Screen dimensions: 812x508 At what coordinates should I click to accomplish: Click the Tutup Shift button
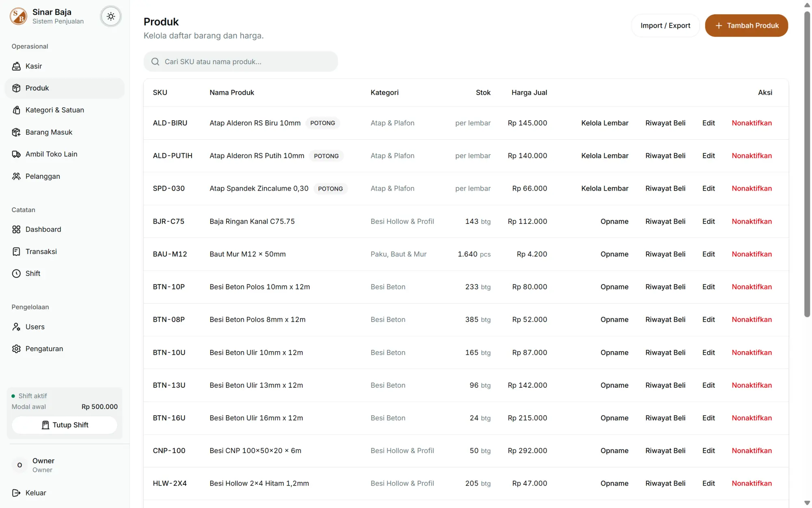pyautogui.click(x=65, y=425)
